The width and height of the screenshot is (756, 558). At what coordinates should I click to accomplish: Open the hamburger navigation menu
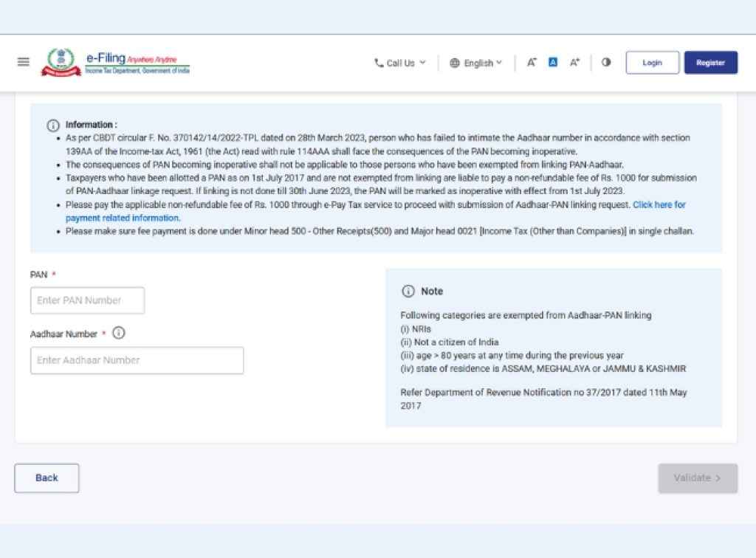pyautogui.click(x=23, y=61)
